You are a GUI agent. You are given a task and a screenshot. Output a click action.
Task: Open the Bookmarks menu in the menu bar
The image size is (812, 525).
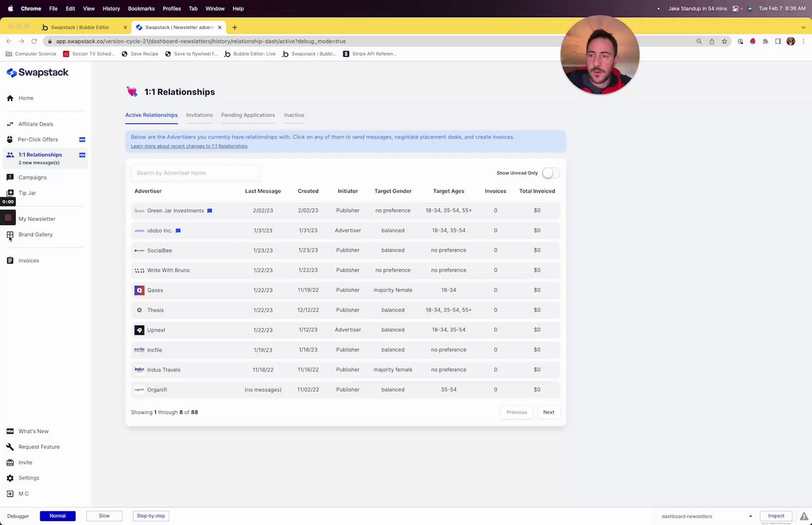pos(141,9)
